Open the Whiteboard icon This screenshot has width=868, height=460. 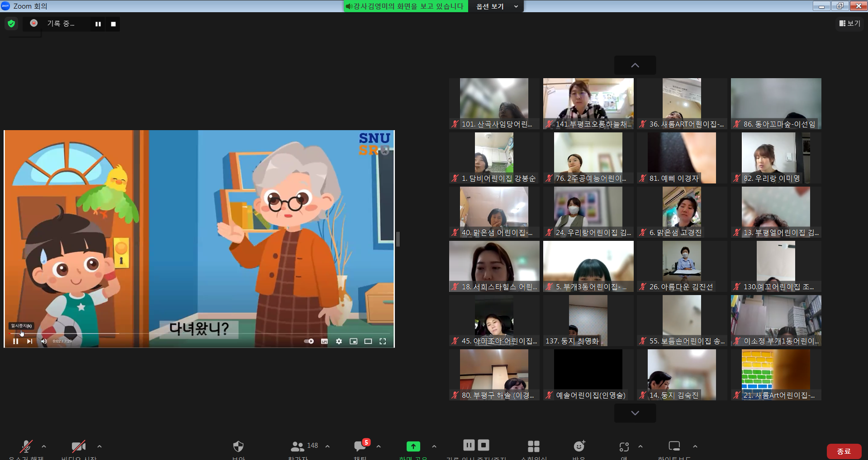(674, 446)
